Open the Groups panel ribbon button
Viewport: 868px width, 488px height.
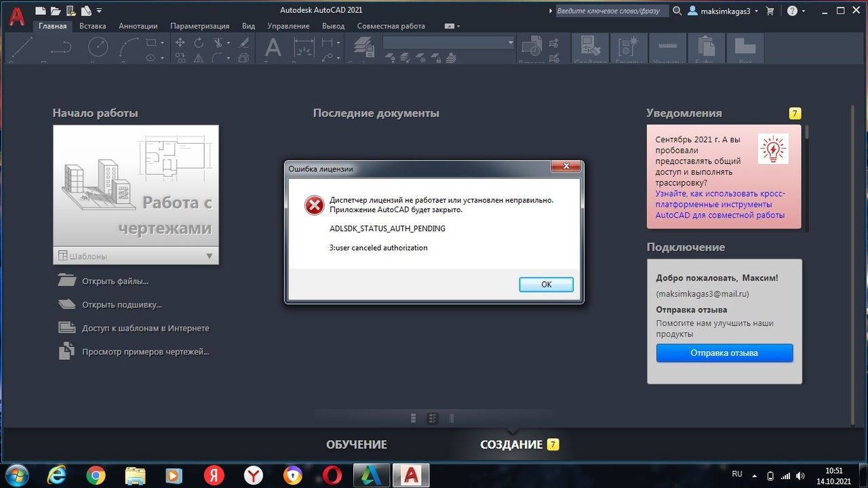coord(629,49)
